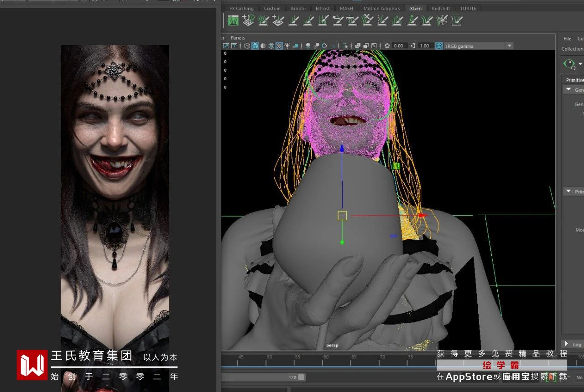Image resolution: width=584 pixels, height=392 pixels.
Task: Expand the preview eye dropdown arrow
Action: [580, 64]
